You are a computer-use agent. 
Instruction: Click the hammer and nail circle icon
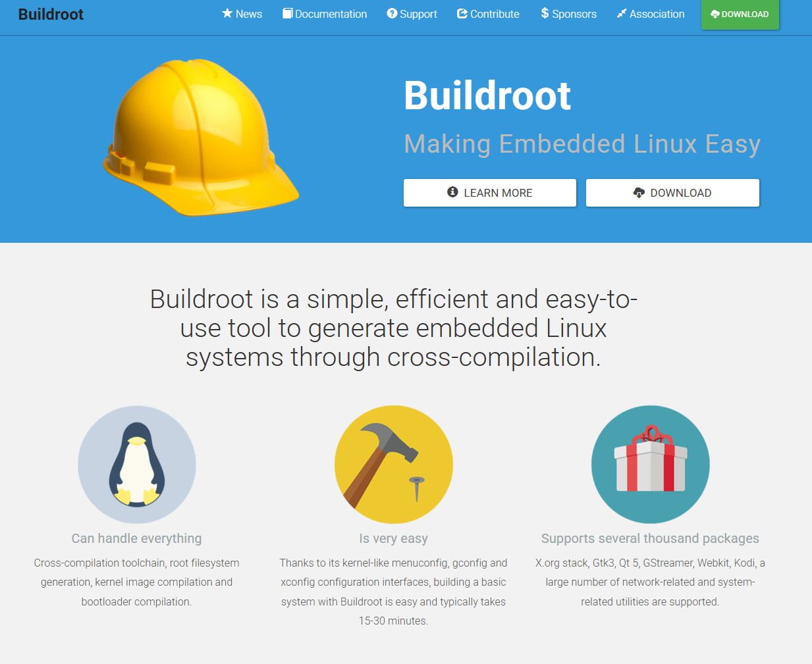tap(394, 465)
